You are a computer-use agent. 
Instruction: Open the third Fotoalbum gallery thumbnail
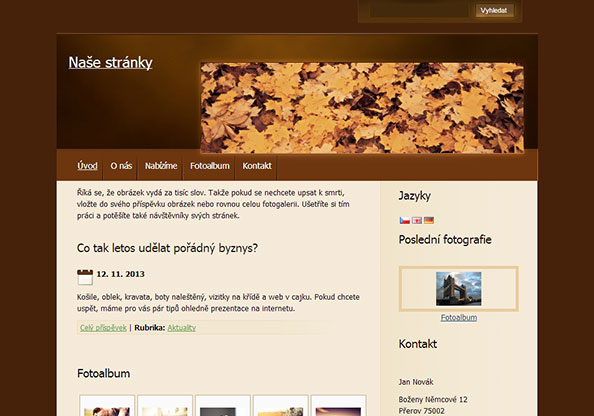coord(223,405)
